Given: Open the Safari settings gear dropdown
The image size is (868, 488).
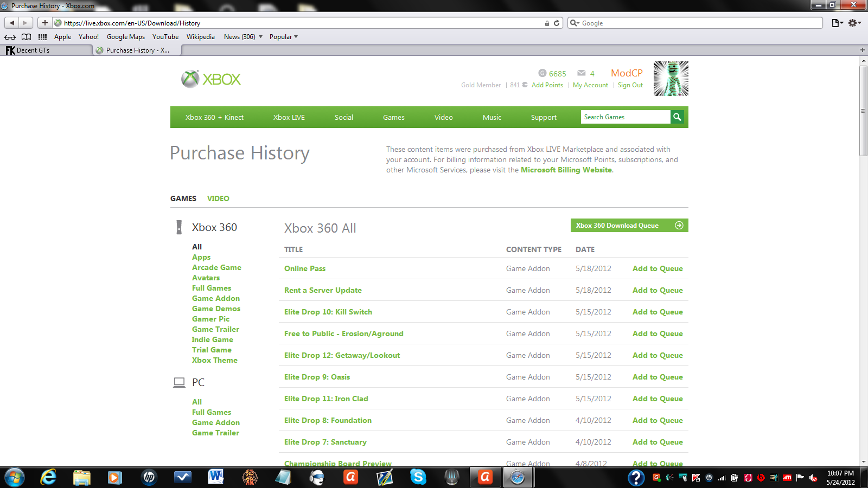Looking at the screenshot, I should 854,23.
